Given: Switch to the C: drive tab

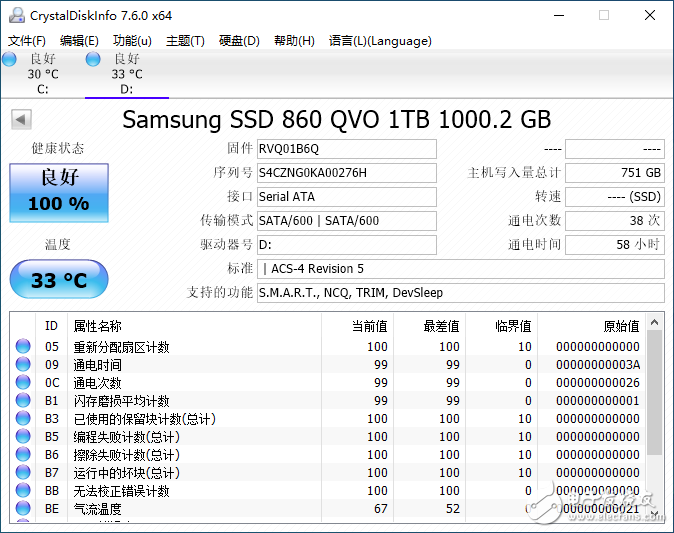Looking at the screenshot, I should coord(43,74).
